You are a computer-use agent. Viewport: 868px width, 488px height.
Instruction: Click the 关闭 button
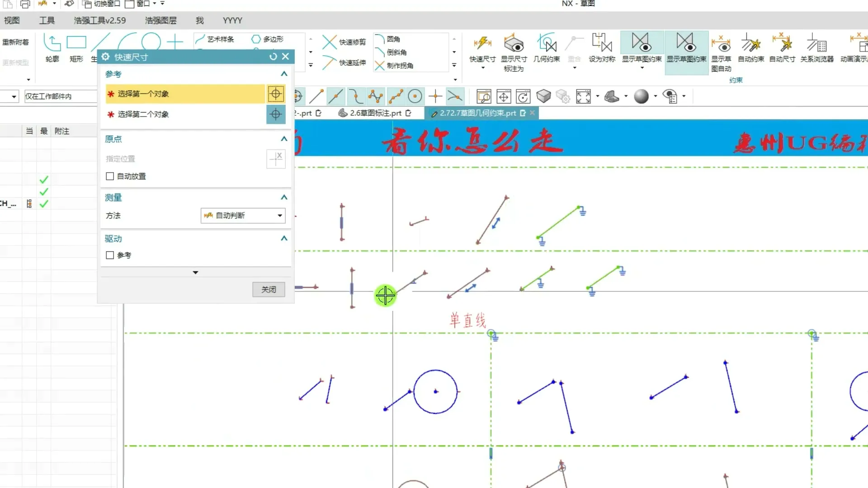click(x=269, y=289)
